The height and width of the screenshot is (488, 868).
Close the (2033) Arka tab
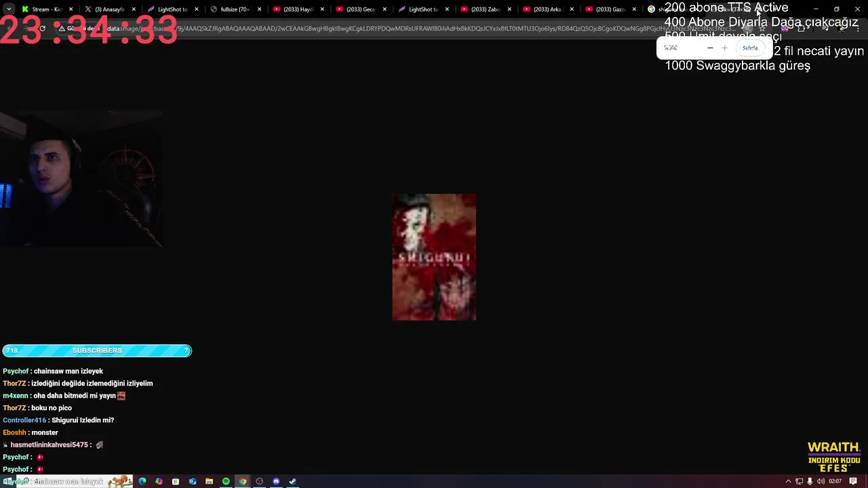click(572, 9)
